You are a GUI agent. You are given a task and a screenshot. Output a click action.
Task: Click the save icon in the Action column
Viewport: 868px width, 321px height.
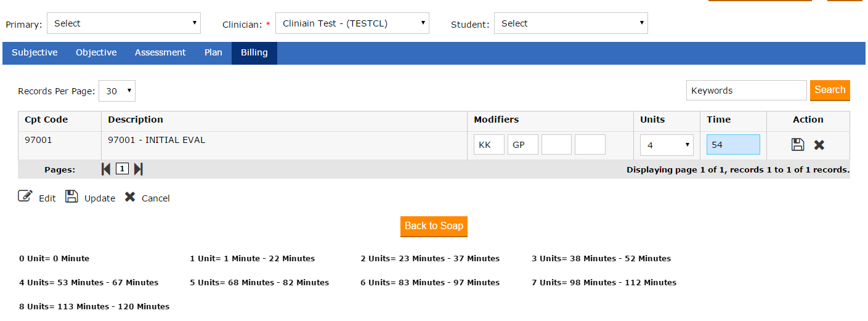point(798,145)
